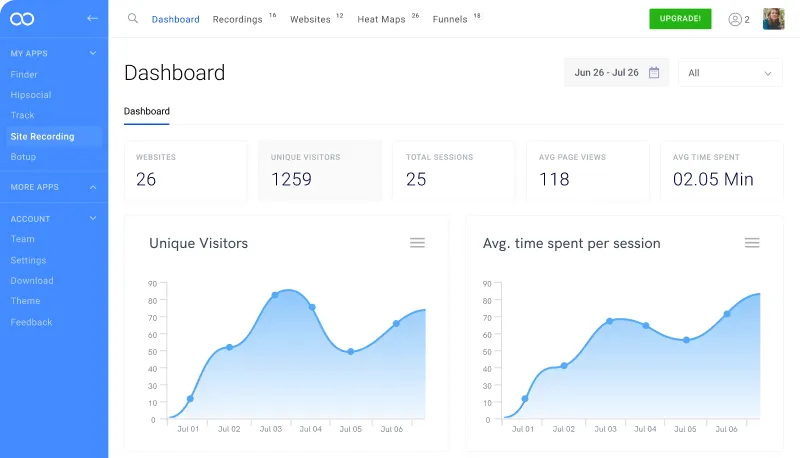Collapse the ACCOUNT section
Screen dimensions: 800x458
point(93,218)
